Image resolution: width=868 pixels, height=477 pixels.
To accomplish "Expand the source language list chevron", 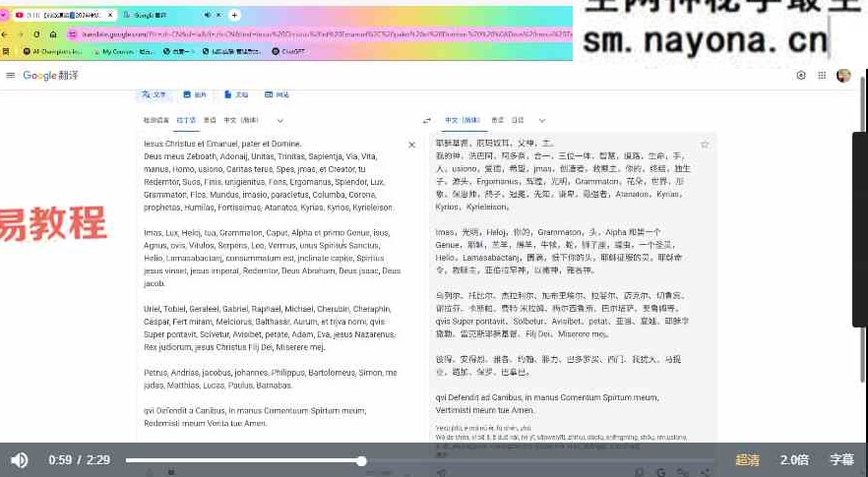I will point(280,121).
